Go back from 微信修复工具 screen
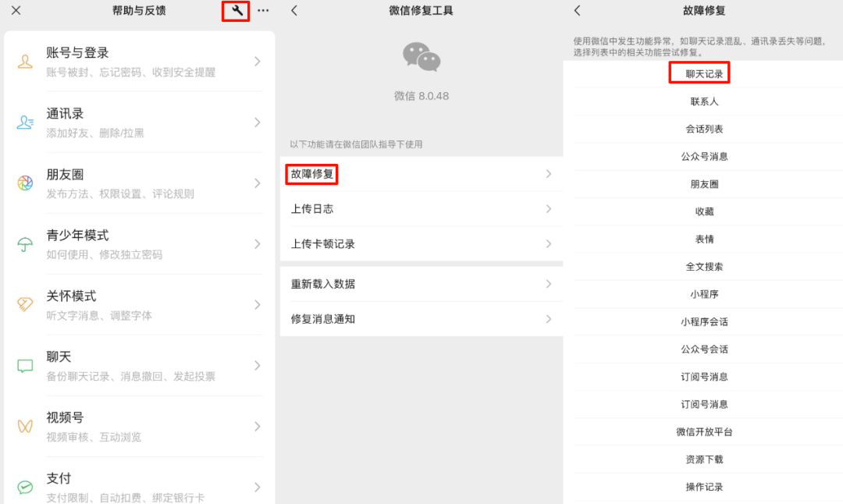Image resolution: width=843 pixels, height=504 pixels. [294, 10]
